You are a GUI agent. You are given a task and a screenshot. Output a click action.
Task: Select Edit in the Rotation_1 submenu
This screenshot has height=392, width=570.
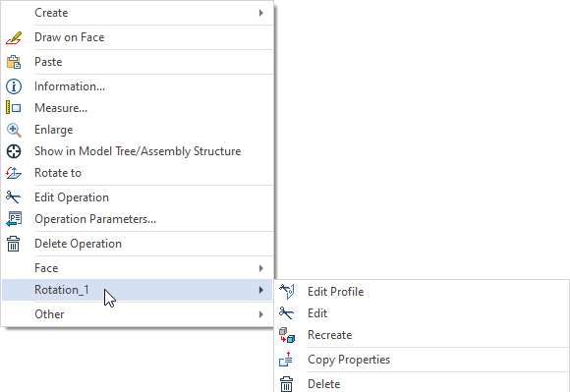click(x=422, y=313)
